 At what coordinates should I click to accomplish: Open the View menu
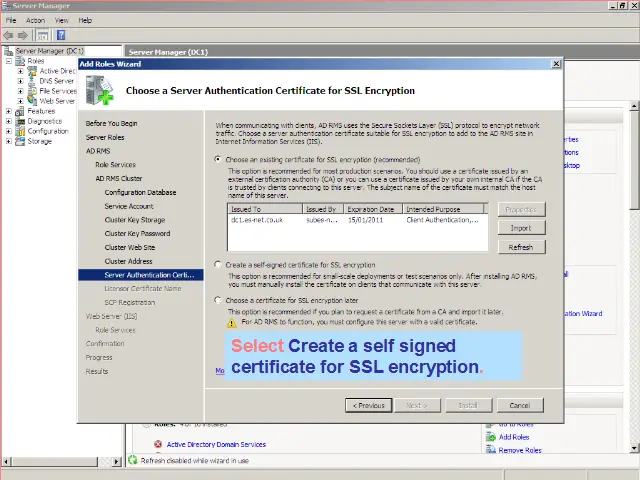(x=62, y=20)
